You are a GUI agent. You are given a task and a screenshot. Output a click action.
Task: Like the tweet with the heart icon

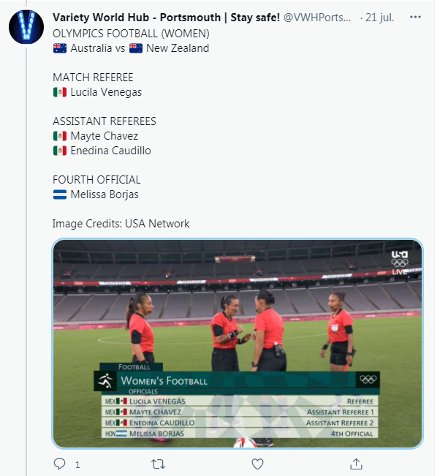pyautogui.click(x=257, y=464)
